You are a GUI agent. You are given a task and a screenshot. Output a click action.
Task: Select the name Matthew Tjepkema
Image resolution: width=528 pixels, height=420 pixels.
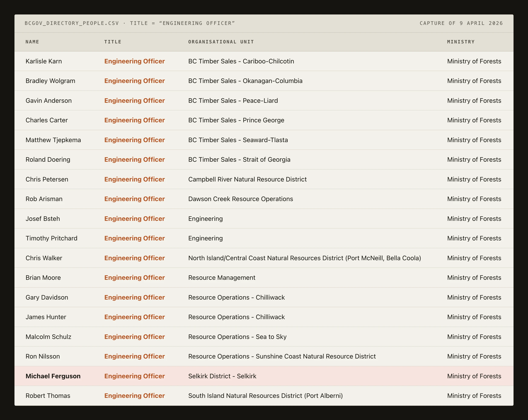(x=53, y=140)
